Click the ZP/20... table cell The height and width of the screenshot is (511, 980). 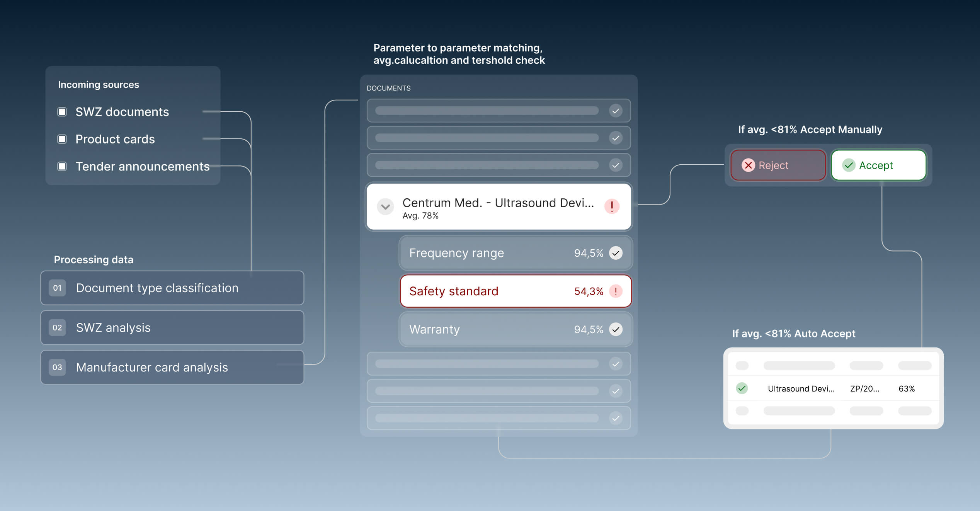pyautogui.click(x=864, y=388)
